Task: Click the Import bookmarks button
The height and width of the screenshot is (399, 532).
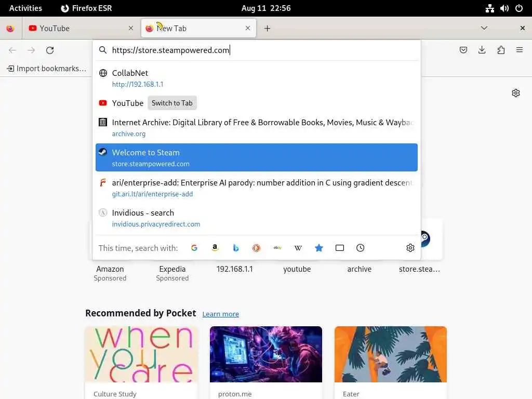Action: (46, 69)
